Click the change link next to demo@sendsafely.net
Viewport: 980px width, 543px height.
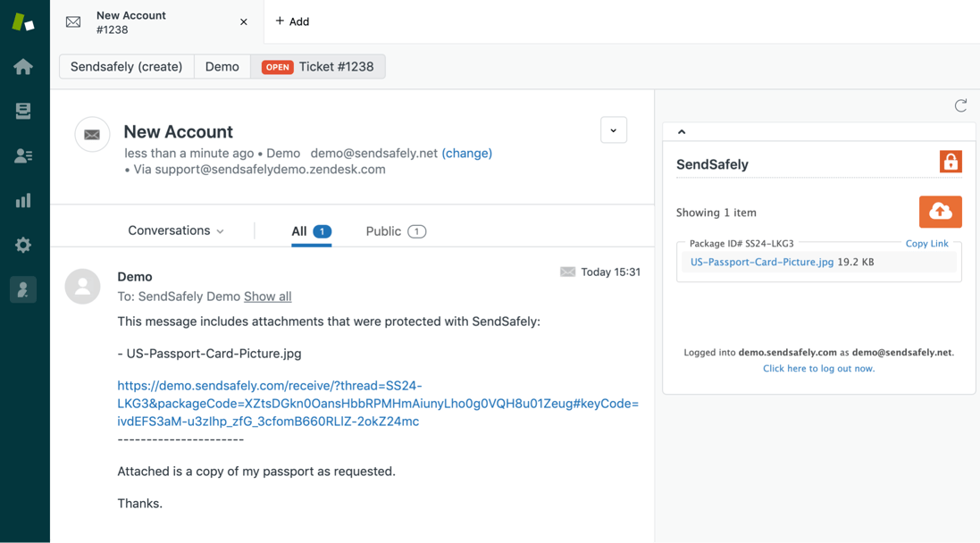tap(467, 153)
